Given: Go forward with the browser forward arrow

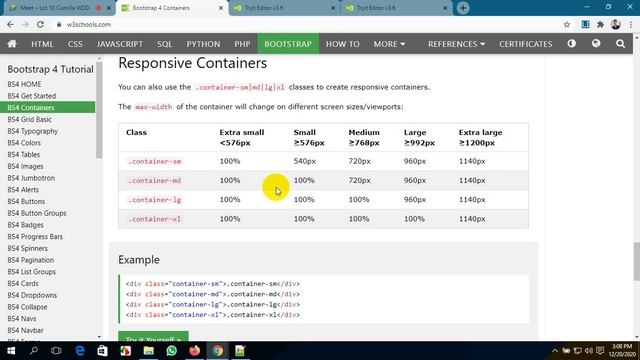Looking at the screenshot, I should (x=25, y=24).
